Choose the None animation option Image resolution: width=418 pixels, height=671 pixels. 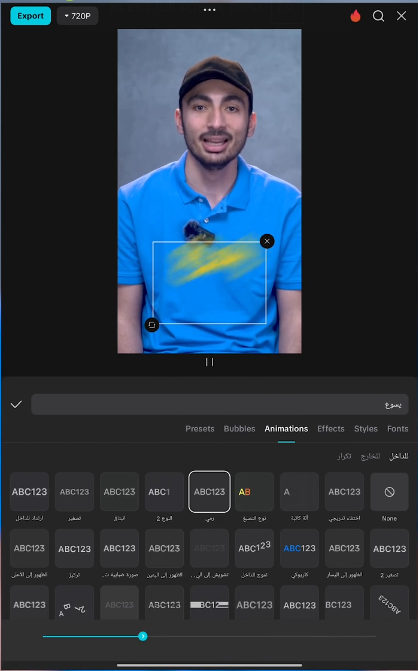click(389, 492)
